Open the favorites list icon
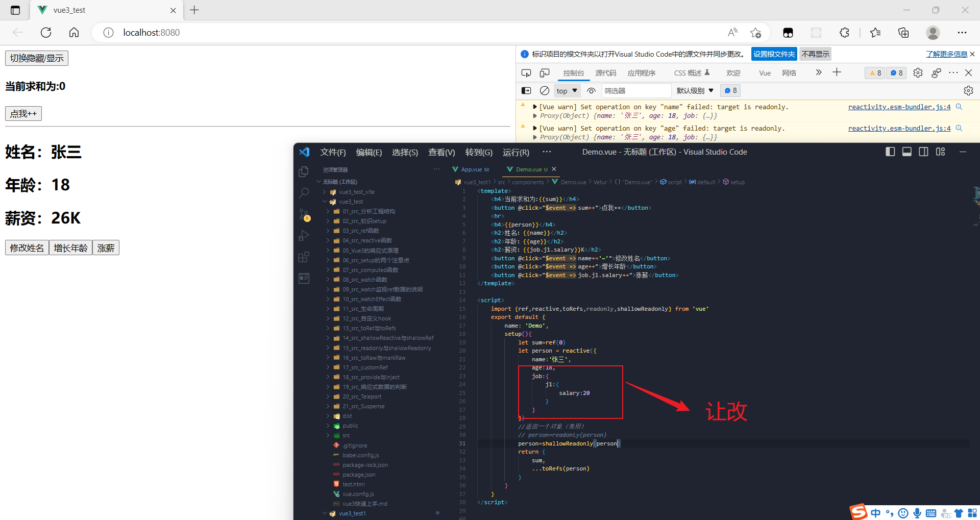 (x=875, y=33)
